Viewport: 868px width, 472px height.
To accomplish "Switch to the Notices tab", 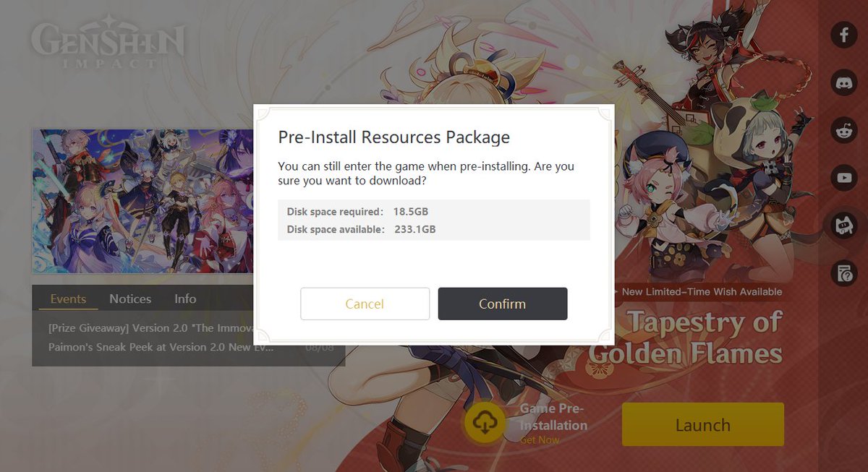I will 130,299.
